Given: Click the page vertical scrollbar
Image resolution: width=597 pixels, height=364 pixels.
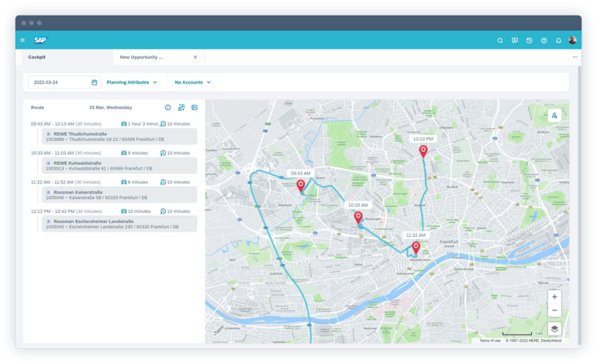Looking at the screenshot, I should pos(579,205).
